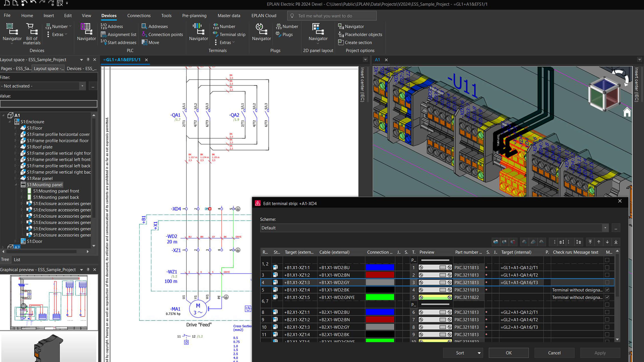Image resolution: width=644 pixels, height=362 pixels.
Task: Enable checkbox on row 11 rightmost column
Action: pos(607,335)
